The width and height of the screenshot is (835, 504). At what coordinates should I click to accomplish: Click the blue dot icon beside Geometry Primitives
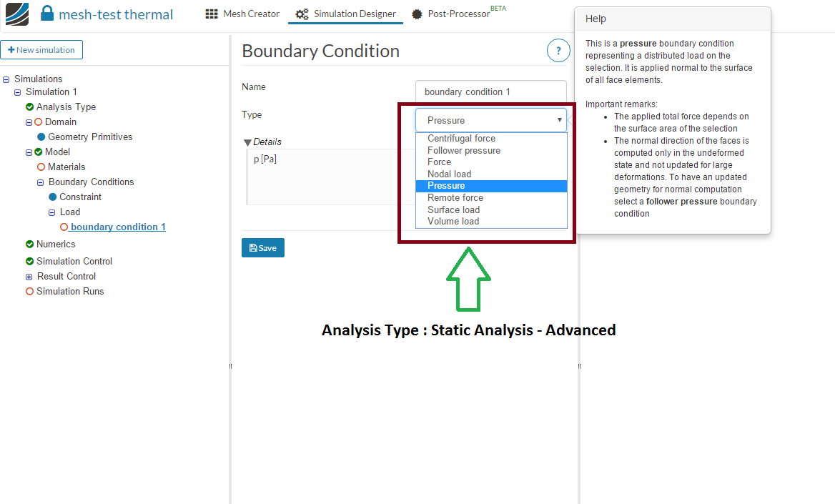[x=41, y=137]
